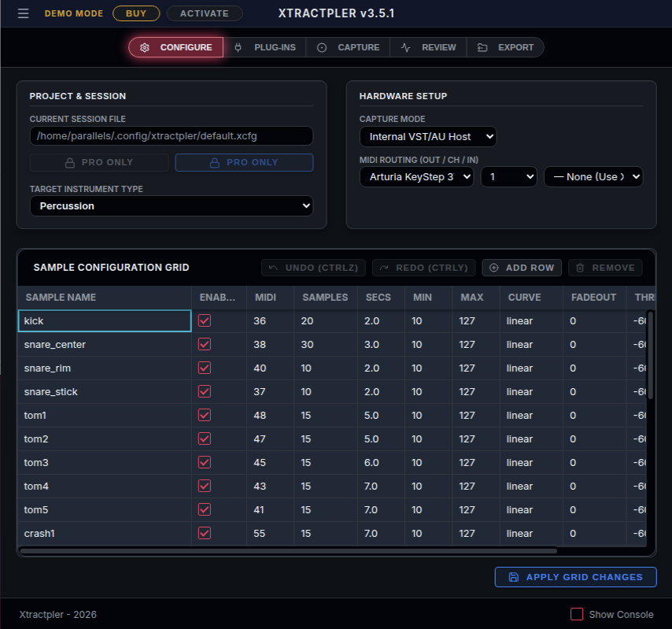Expand the Capture Mode dropdown
The height and width of the screenshot is (629, 672).
tap(428, 137)
